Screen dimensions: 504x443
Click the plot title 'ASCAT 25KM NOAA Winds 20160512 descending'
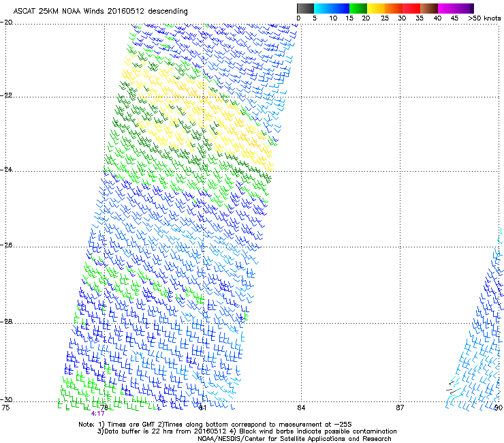tap(100, 11)
